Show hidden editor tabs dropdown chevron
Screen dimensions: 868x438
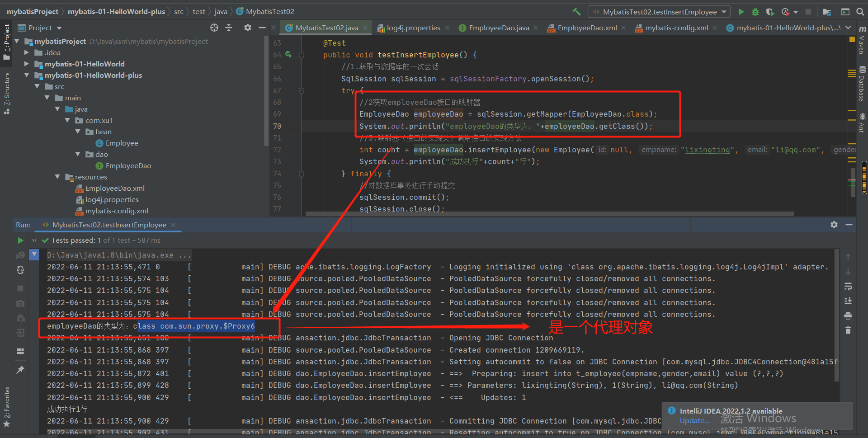(848, 28)
